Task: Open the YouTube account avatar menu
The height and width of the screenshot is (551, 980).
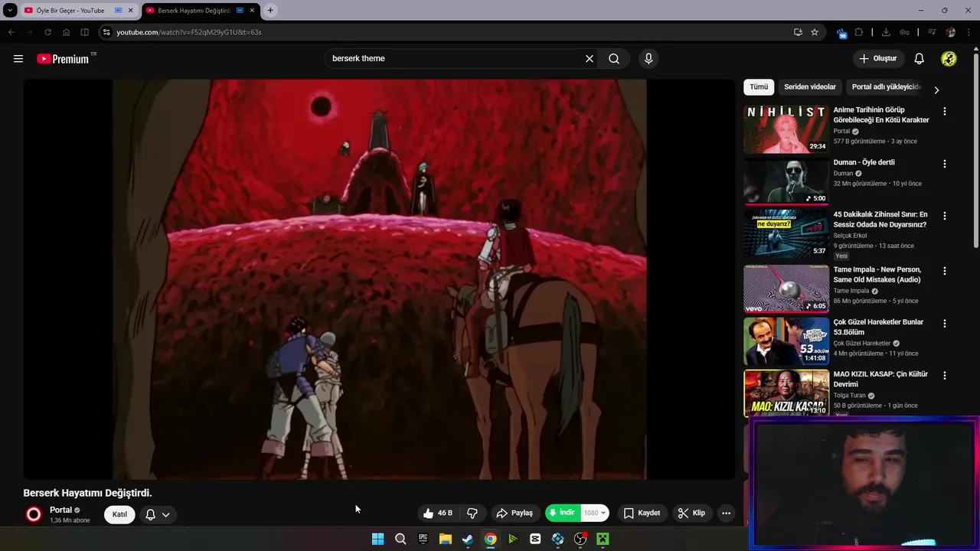Action: 949,59
